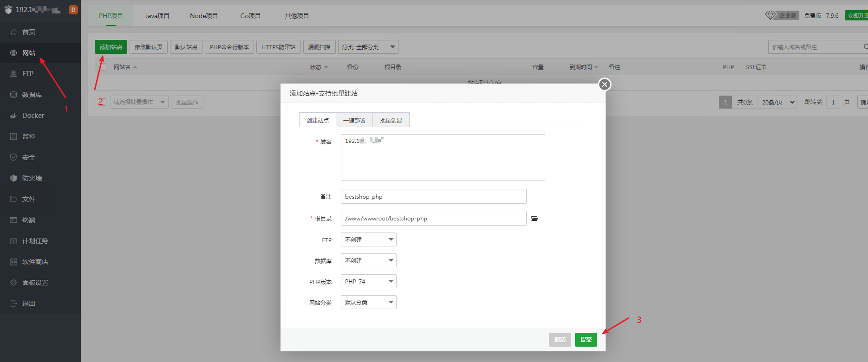868x362 pixels.
Task: Click the 面板设置 panel settings gear icon
Action: (13, 283)
